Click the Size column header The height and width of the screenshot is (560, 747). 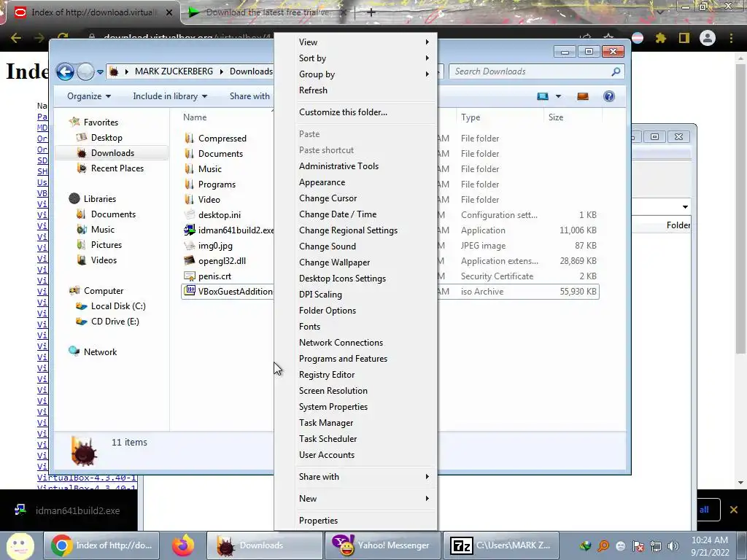pos(573,117)
